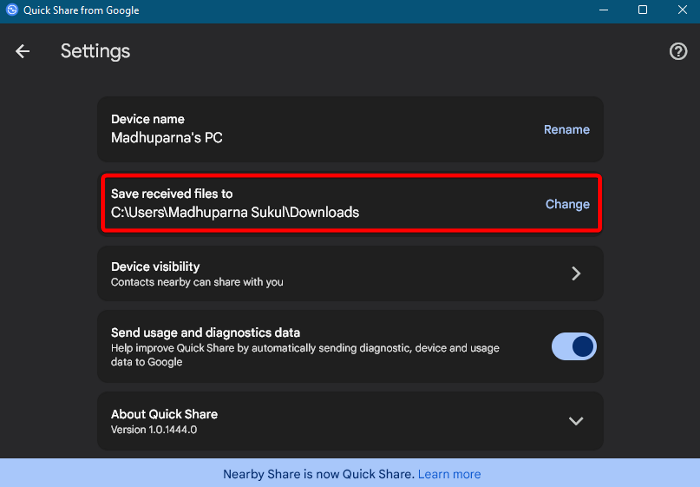Click the 'Device name' label
This screenshot has height=487, width=700.
pyautogui.click(x=148, y=119)
